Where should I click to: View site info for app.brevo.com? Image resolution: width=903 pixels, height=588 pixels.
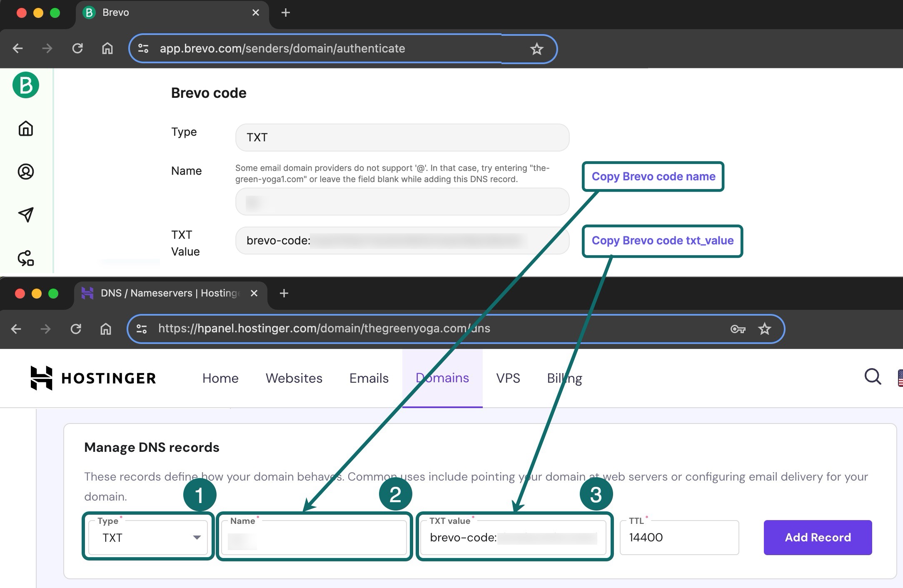[x=143, y=48]
